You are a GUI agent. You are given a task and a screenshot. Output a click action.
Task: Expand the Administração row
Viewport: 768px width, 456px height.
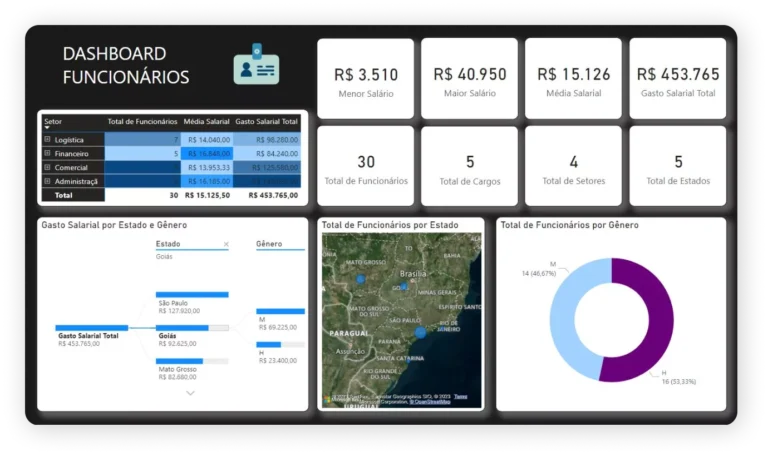(x=48, y=181)
